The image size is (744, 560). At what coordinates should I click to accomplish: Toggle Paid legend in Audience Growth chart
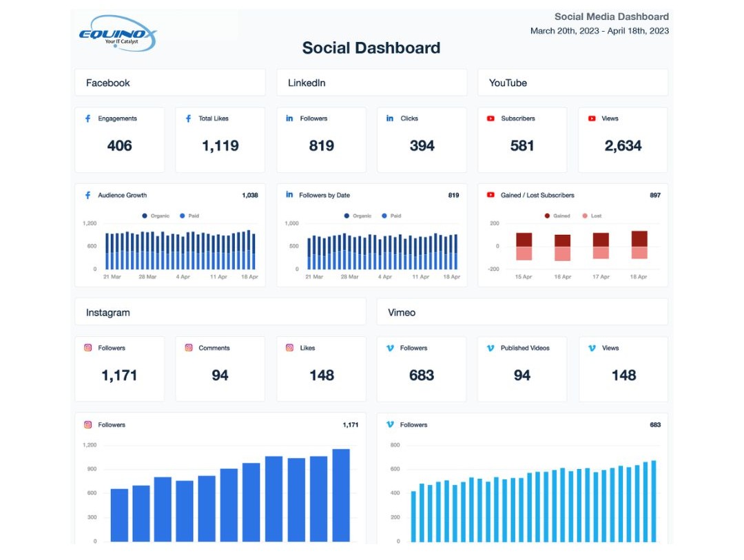click(189, 216)
